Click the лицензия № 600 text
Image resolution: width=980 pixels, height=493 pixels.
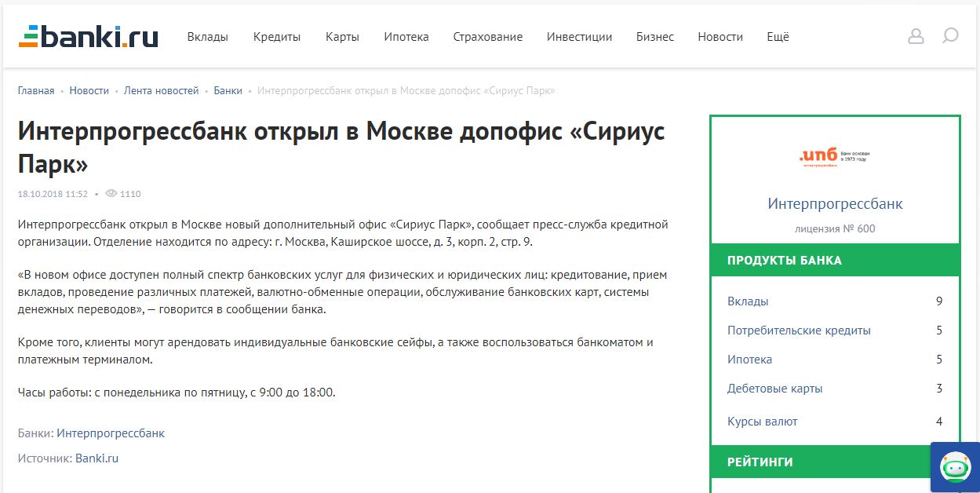[835, 229]
